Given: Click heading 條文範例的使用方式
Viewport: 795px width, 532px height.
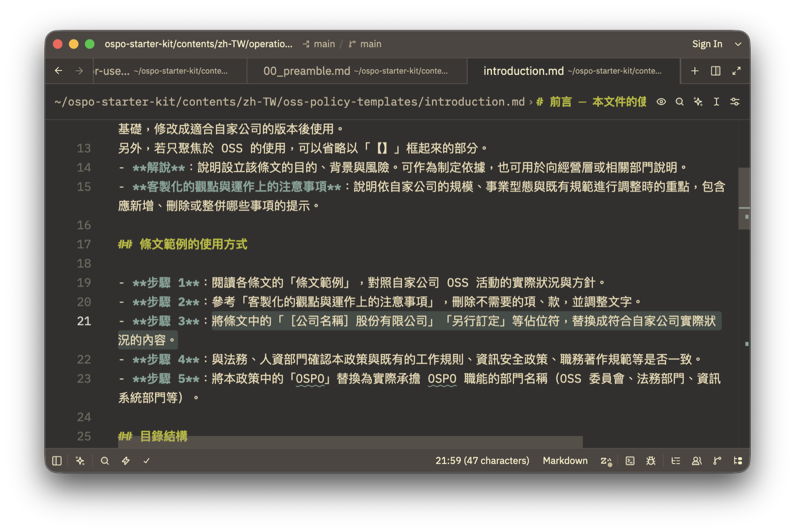Looking at the screenshot, I should [193, 244].
